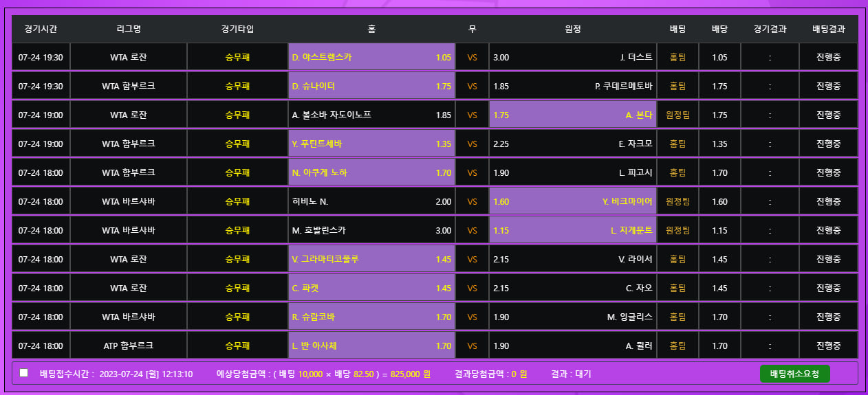Image resolution: width=868 pixels, height=395 pixels.
Task: Click 1.60 payout odds in Y. 비크마이어 row
Action: pyautogui.click(x=719, y=202)
